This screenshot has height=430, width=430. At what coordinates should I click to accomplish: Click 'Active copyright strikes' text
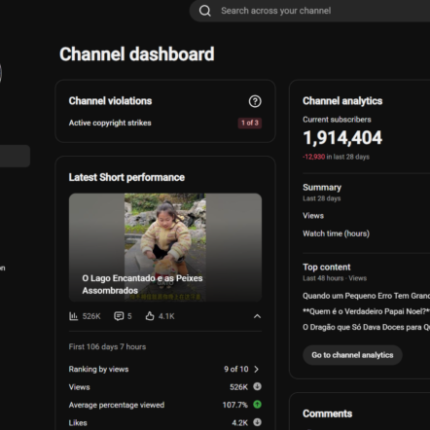tap(110, 123)
